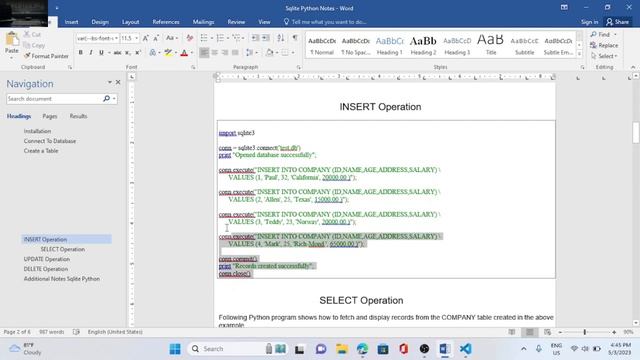640x360 pixels.
Task: Activate the Format Painter
Action: pos(46,56)
